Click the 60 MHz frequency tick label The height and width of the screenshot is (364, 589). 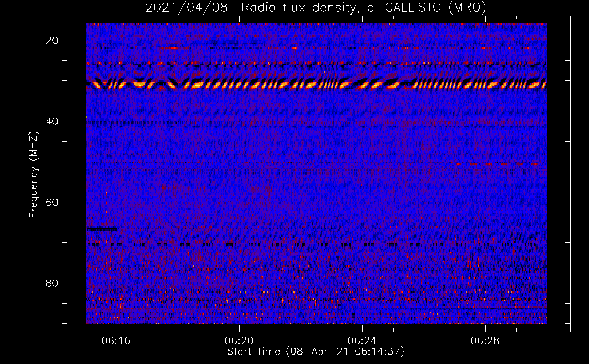52,202
